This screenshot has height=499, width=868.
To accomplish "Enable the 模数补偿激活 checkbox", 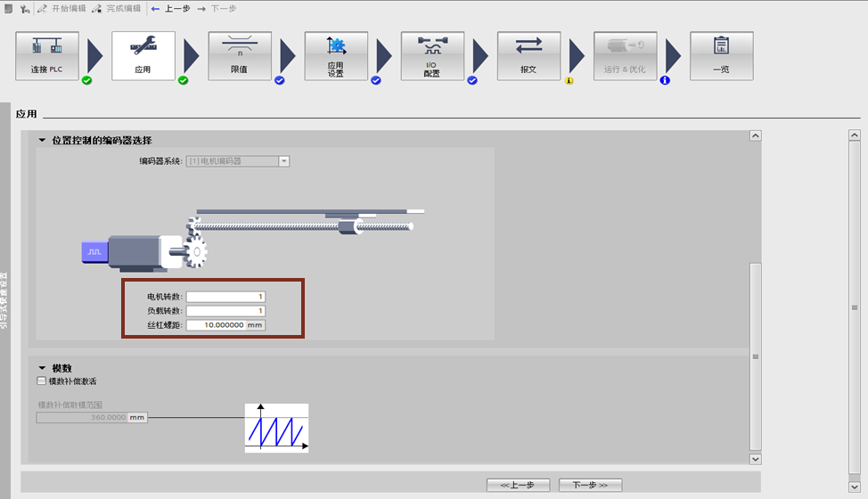I will click(42, 381).
